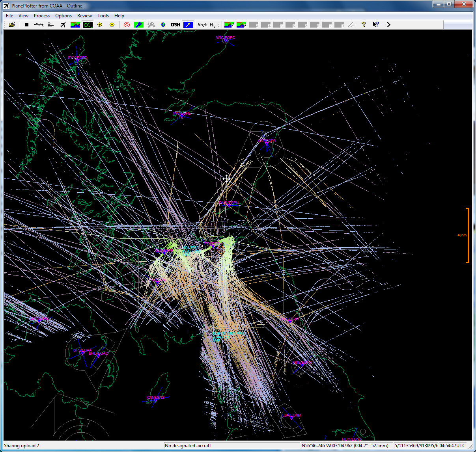
Task: Click the N56°46.746 W003°04.962 coordinates readout
Action: tap(347, 446)
